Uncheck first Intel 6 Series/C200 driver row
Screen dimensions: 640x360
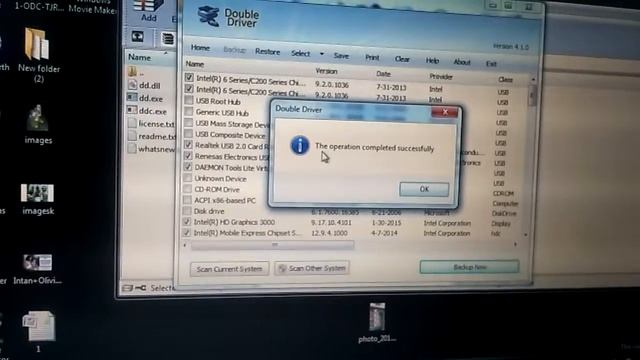click(189, 77)
